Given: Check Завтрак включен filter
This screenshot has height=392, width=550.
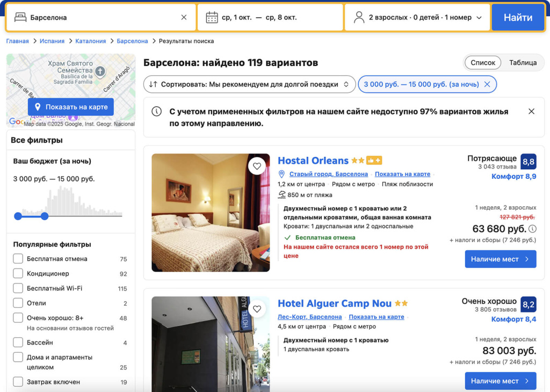Looking at the screenshot, I should [x=18, y=382].
